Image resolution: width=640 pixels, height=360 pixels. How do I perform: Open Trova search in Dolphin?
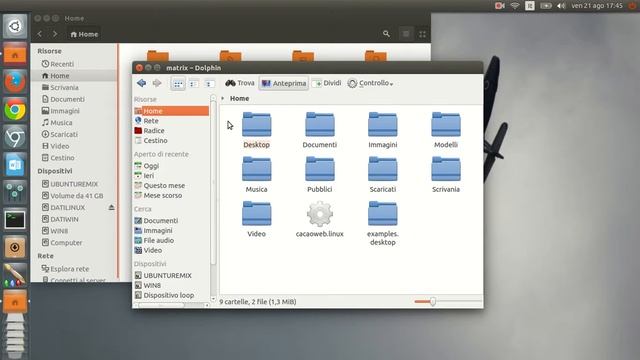tap(240, 83)
